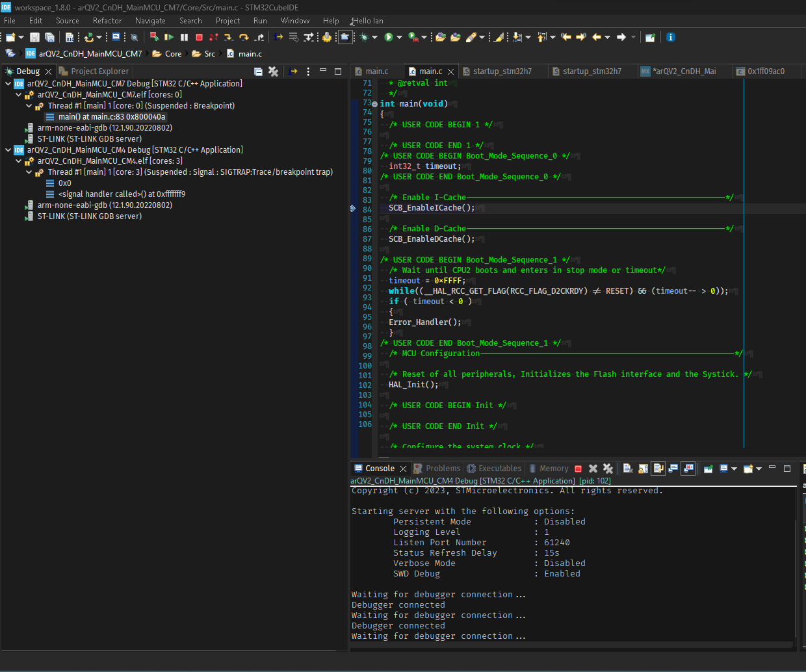Viewport: 806px width, 672px height.
Task: Click Remove All Terminated Launches in Console
Action: pos(608,469)
